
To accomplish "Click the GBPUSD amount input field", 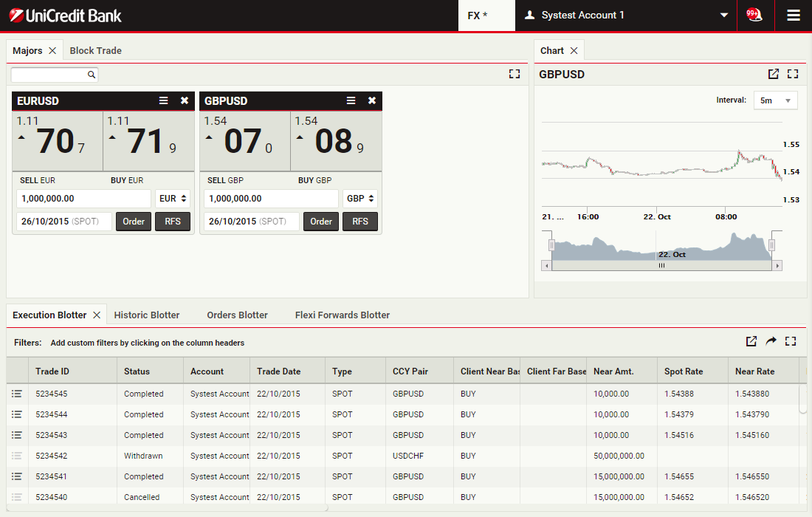I will tap(271, 199).
